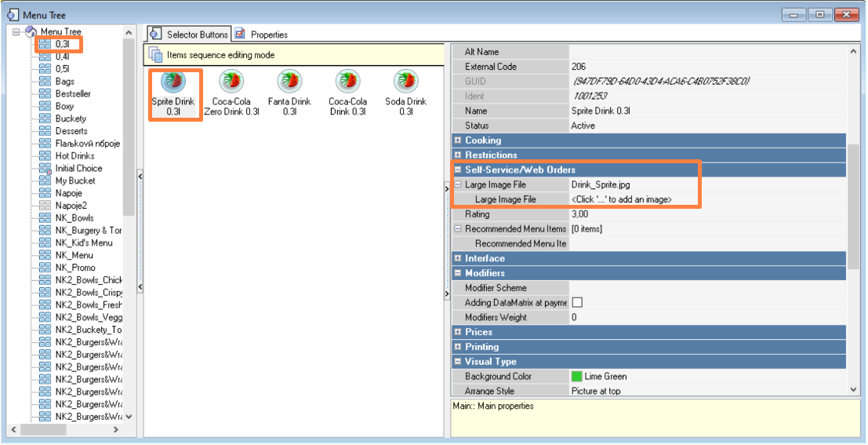Select the Fanta Drink 0.3l item icon

pyautogui.click(x=289, y=82)
